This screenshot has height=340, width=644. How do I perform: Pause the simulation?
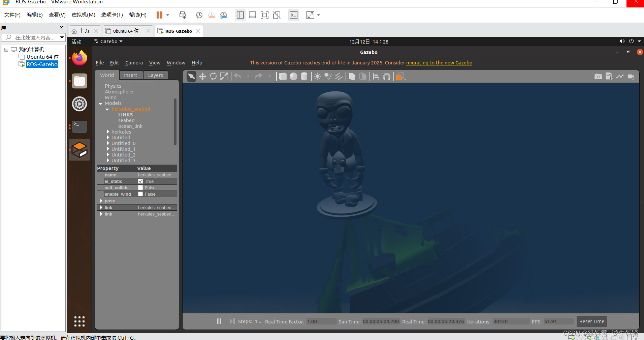tap(219, 321)
